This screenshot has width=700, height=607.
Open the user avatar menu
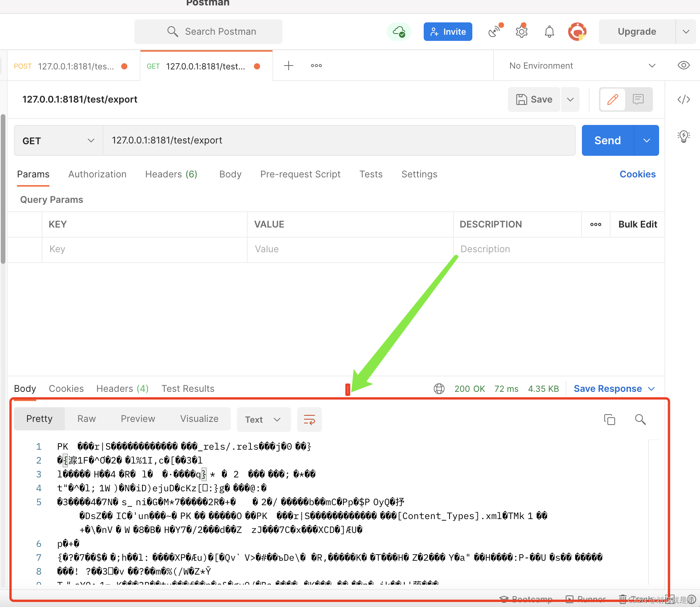[x=577, y=32]
